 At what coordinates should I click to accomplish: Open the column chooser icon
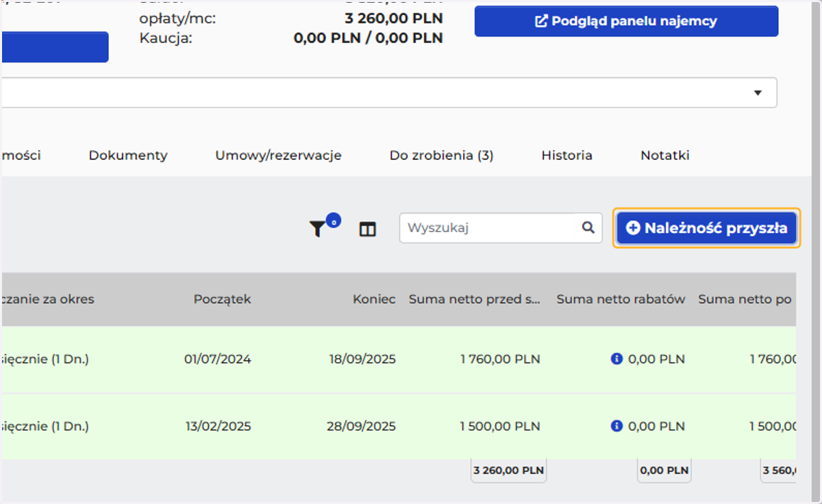tap(368, 229)
